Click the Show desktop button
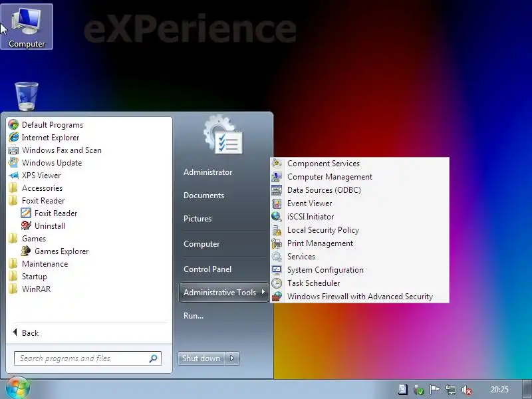 tap(527, 390)
